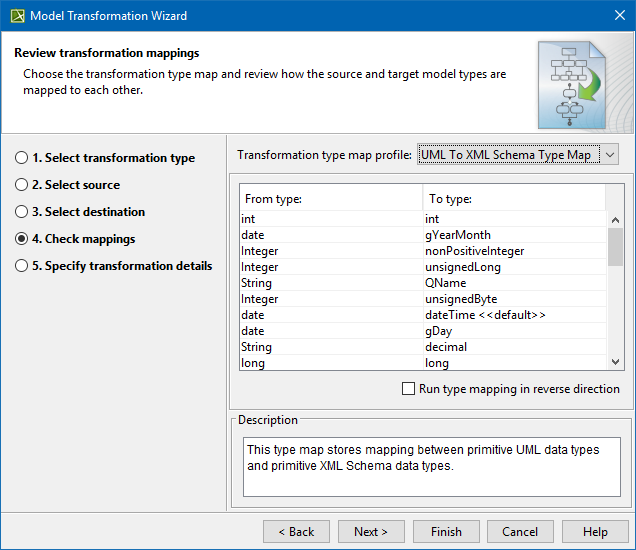Image resolution: width=636 pixels, height=550 pixels.
Task: Select step 5 Specify transformation details
Action: point(113,266)
